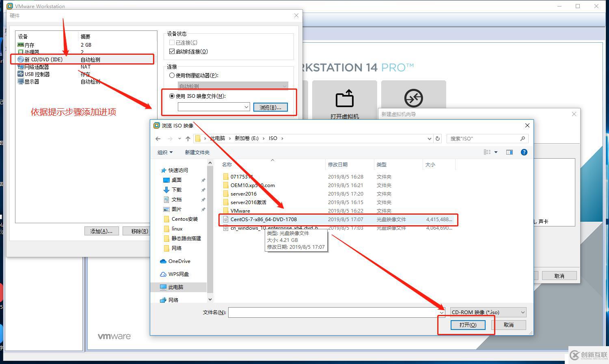Viewport: 609px width, 364px height.
Task: Close the 硬件 dialog
Action: 296,15
